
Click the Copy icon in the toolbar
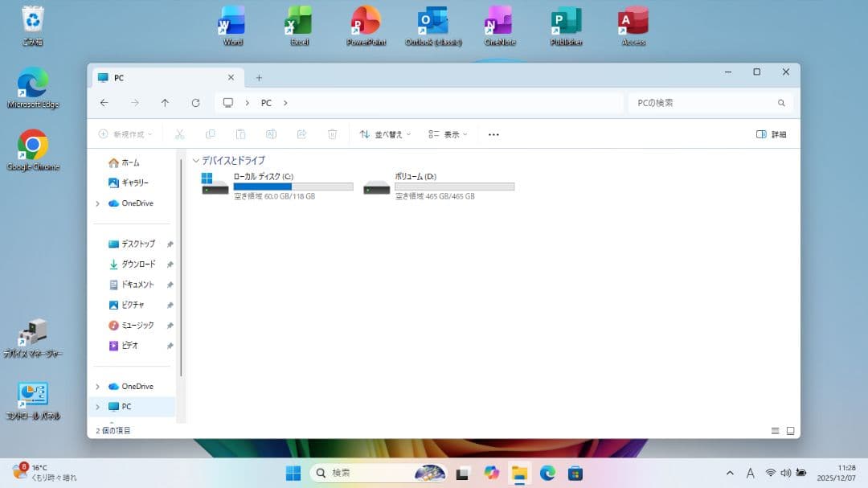(x=211, y=134)
